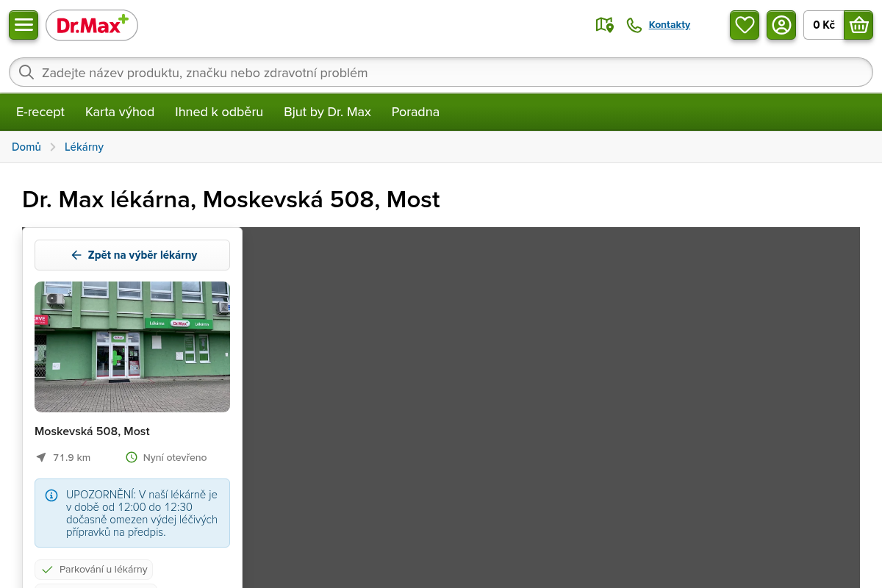The width and height of the screenshot is (882, 588).
Task: Open Ihned k odběru menu item
Action: click(x=219, y=112)
